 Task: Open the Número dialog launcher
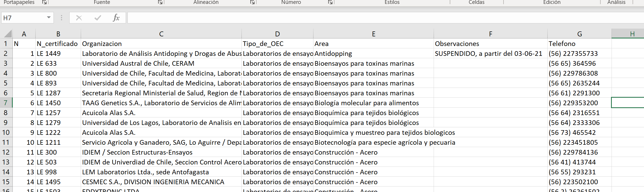point(330,2)
